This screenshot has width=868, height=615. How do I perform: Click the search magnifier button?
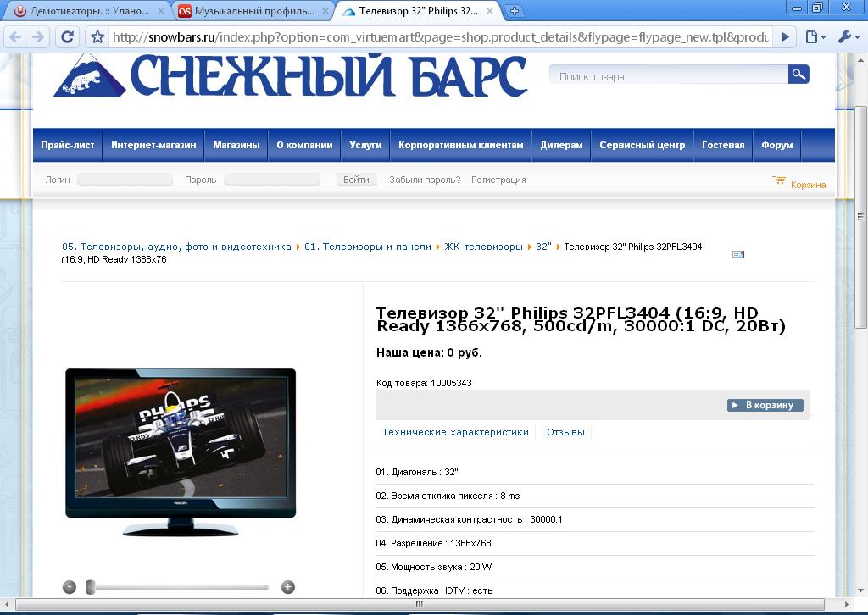pos(798,74)
